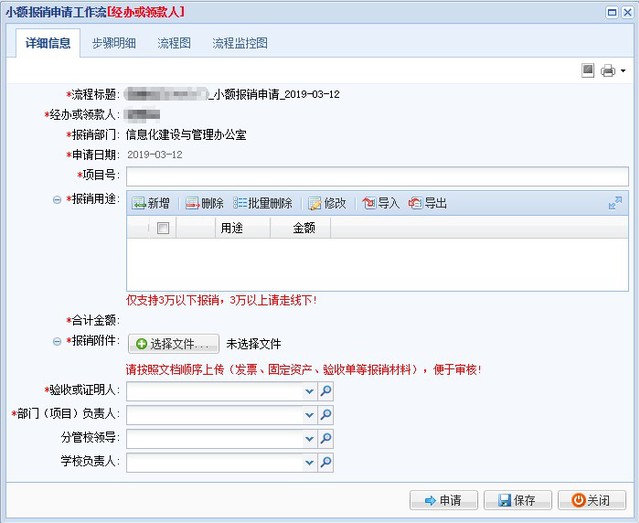Click the 删除 (delete) toolbar button
Viewport: 639px width, 523px height.
tap(204, 203)
